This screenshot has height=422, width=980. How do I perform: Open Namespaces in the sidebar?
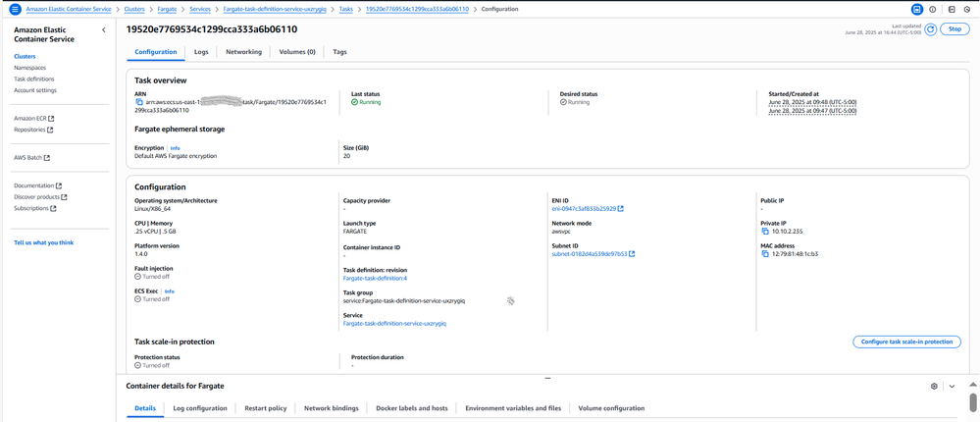click(29, 68)
